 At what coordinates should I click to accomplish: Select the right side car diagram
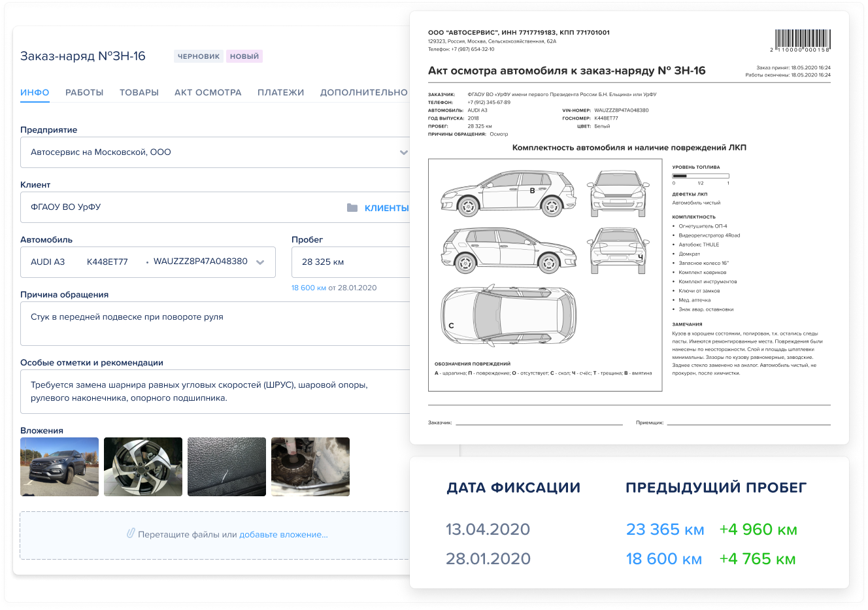pyautogui.click(x=509, y=250)
